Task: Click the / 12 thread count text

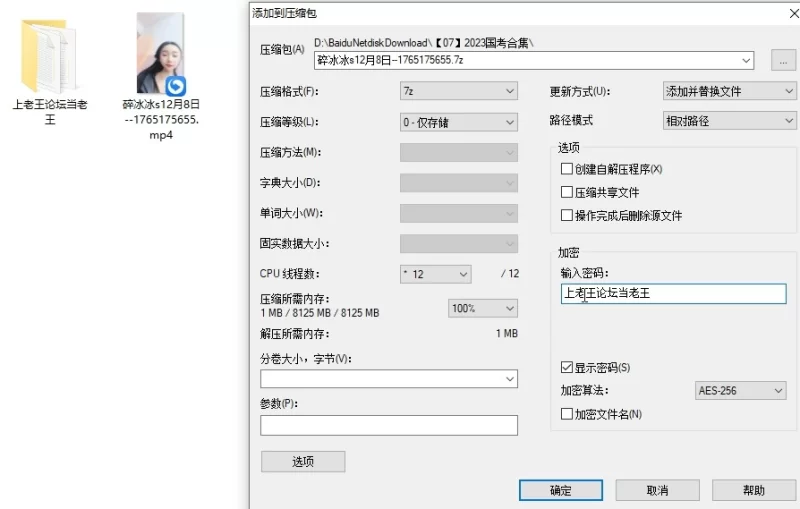Action: coord(510,274)
